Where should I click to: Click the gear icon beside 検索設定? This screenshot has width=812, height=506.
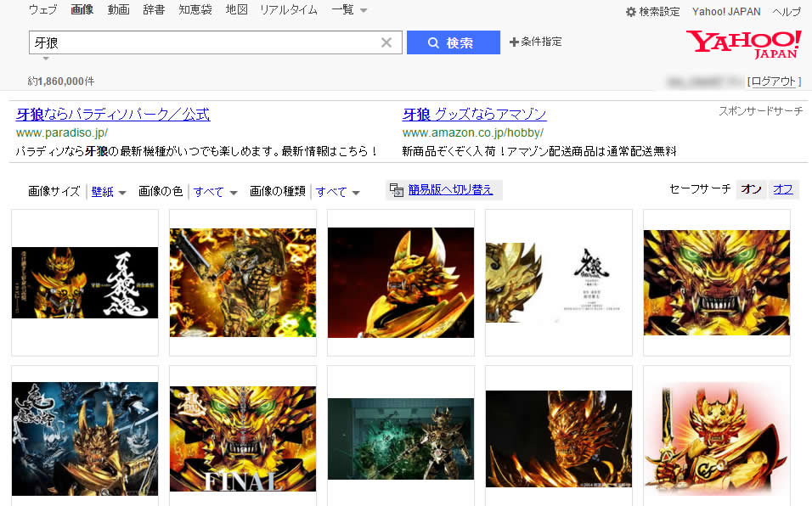[631, 11]
